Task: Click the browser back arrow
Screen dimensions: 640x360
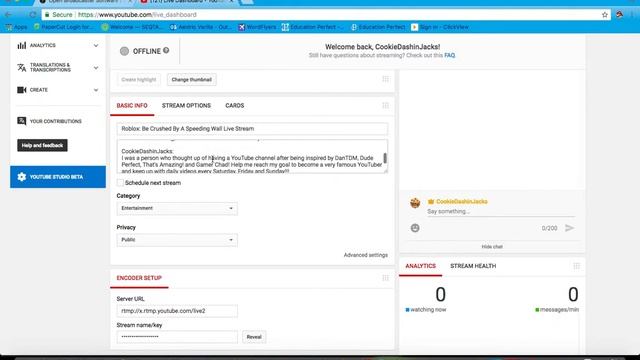Action: click(9, 15)
